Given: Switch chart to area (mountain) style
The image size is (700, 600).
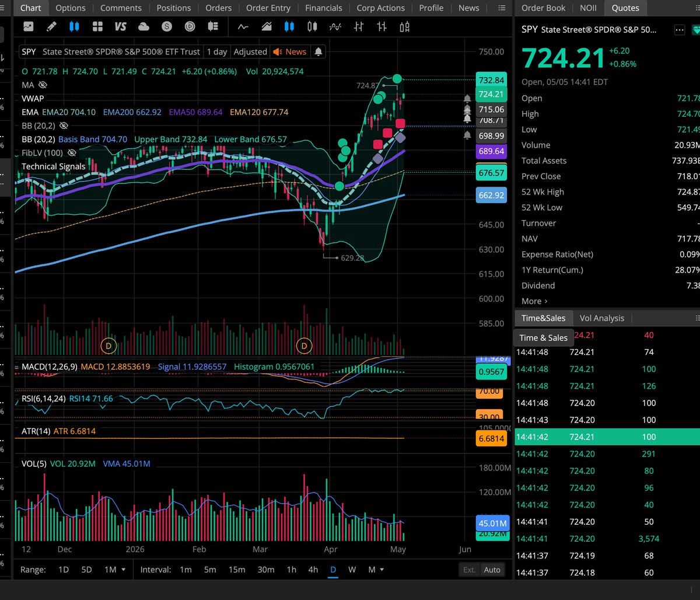Looking at the screenshot, I should click(267, 26).
